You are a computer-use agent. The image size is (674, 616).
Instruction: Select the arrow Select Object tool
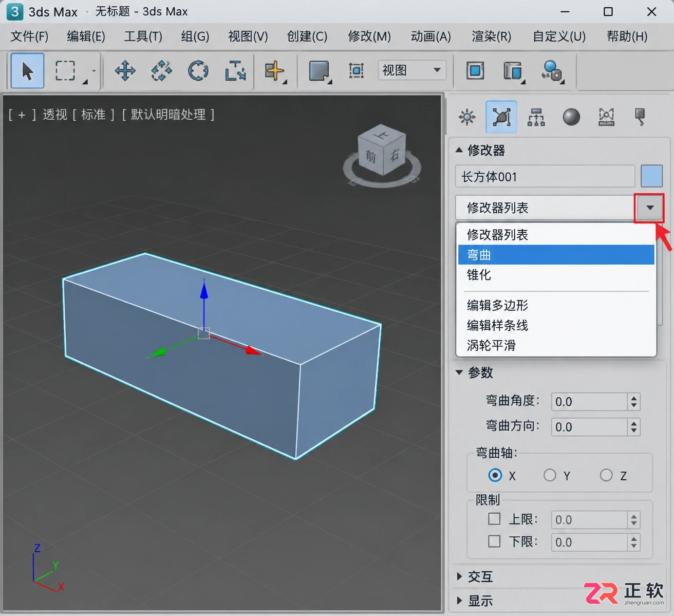pyautogui.click(x=27, y=70)
